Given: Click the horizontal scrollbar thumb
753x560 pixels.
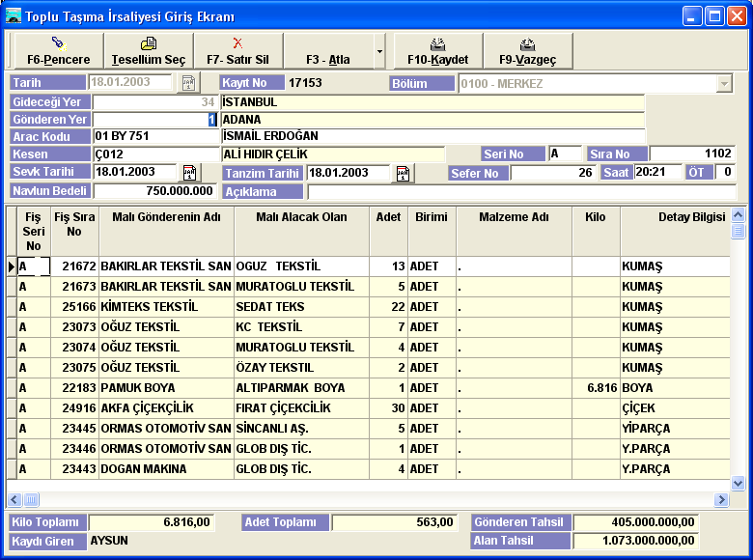Looking at the screenshot, I should [x=31, y=499].
